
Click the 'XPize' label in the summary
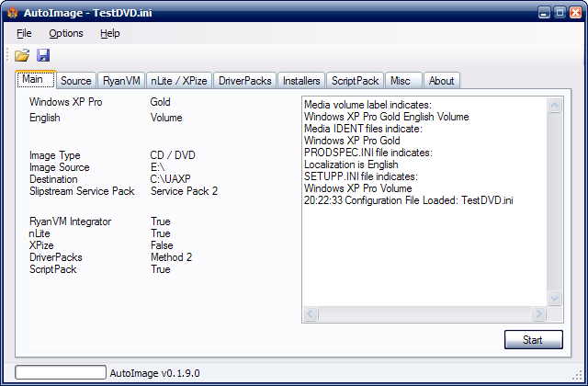pos(41,245)
